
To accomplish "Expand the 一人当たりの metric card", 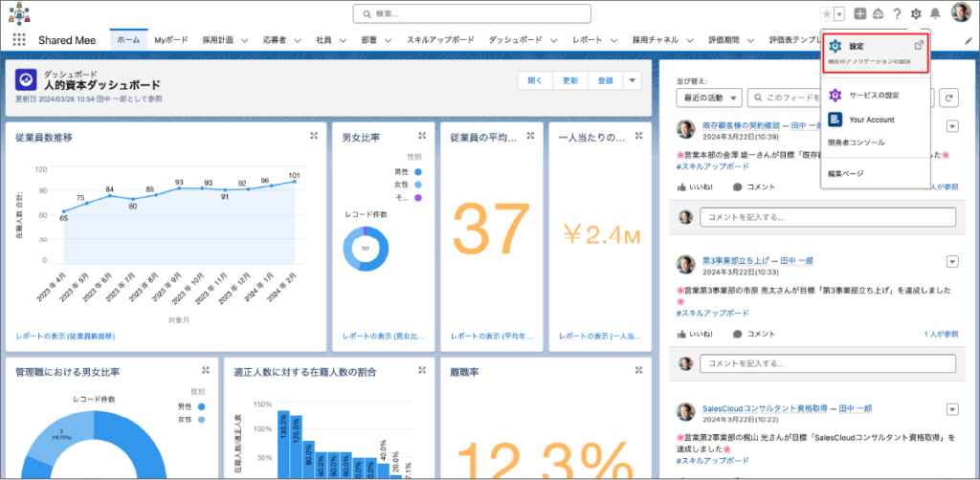I will [638, 136].
